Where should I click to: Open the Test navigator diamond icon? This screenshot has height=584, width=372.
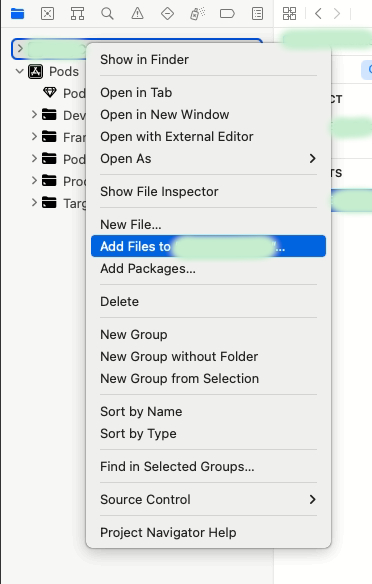tap(167, 14)
